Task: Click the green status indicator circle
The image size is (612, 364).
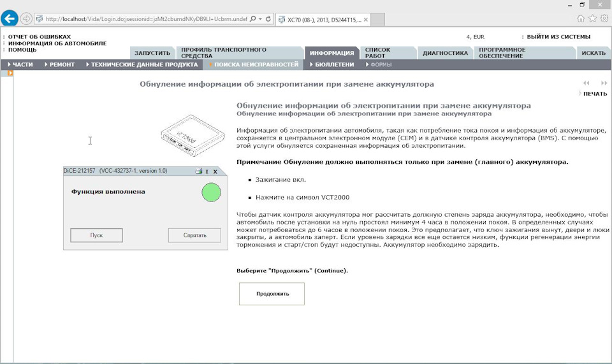Action: pyautogui.click(x=211, y=191)
